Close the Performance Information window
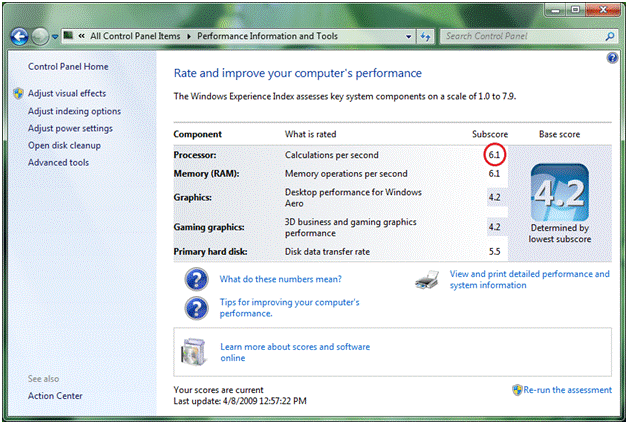 pyautogui.click(x=603, y=10)
